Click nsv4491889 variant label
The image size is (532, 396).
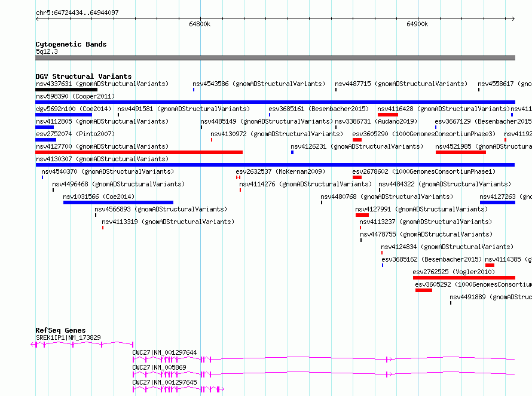click(491, 297)
